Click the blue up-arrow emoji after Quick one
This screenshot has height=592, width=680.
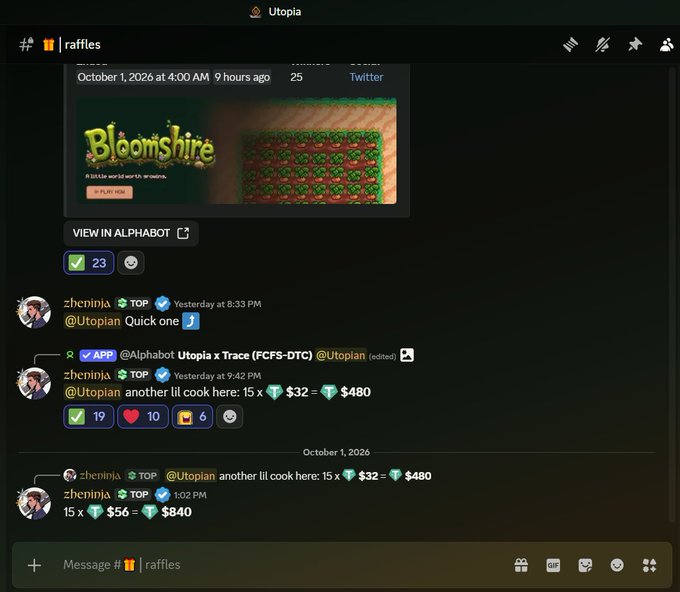[191, 321]
